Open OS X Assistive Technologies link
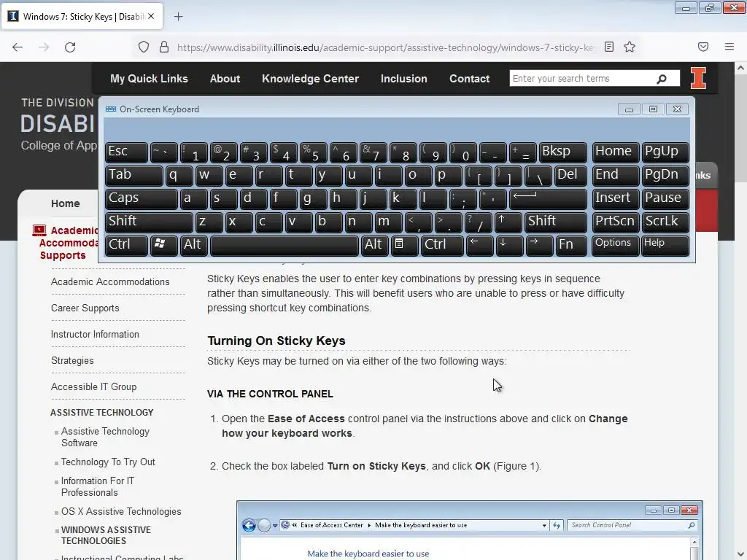Viewport: 747px width, 560px height. [x=121, y=511]
